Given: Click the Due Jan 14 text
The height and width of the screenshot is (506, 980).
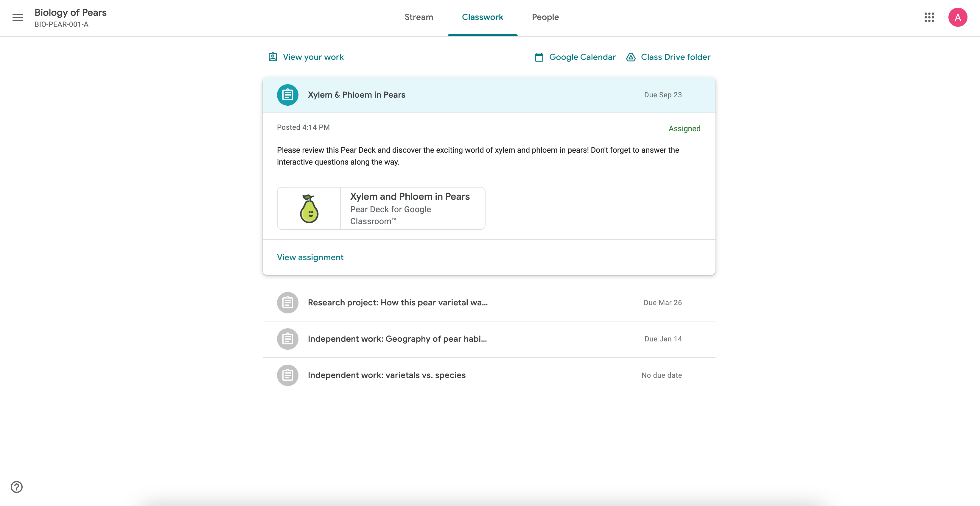Looking at the screenshot, I should click(x=663, y=339).
